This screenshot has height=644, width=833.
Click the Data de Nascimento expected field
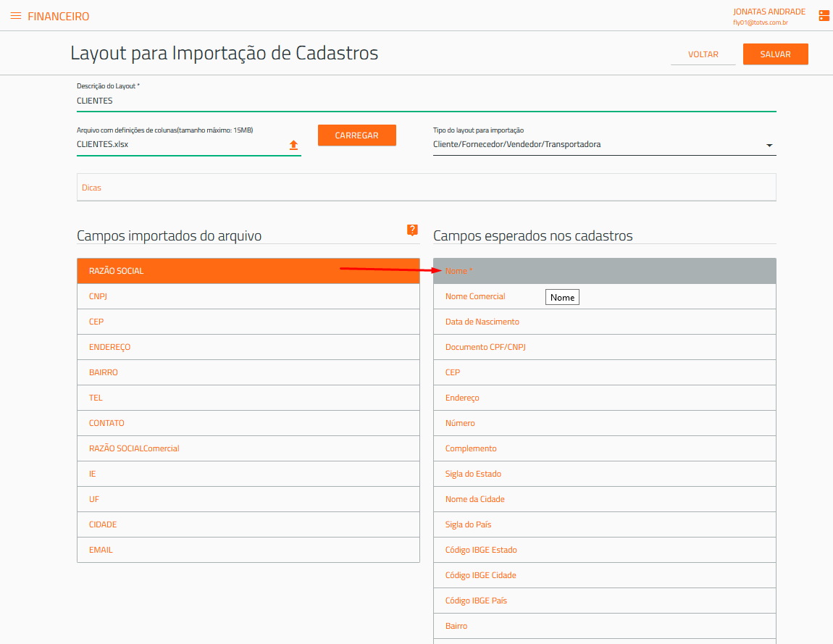605,322
